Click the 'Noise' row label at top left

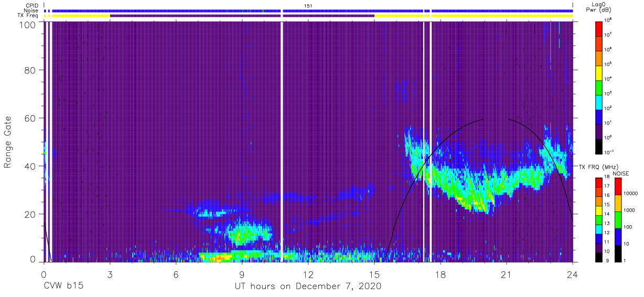(31, 10)
